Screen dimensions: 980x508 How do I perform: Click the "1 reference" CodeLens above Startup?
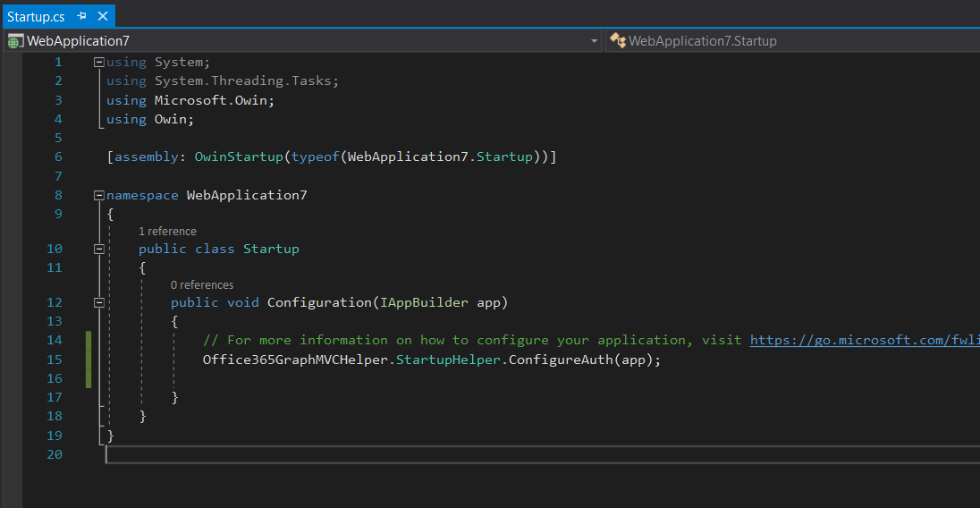[x=167, y=232]
